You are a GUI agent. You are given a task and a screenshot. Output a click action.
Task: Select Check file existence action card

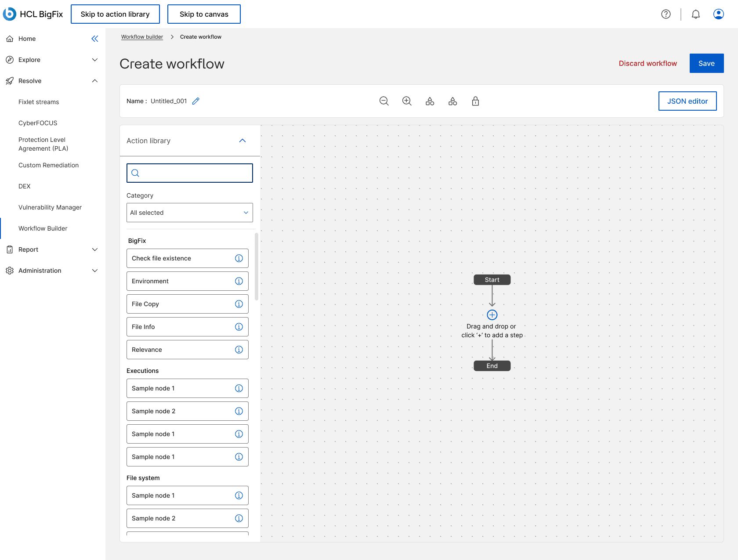tap(188, 258)
